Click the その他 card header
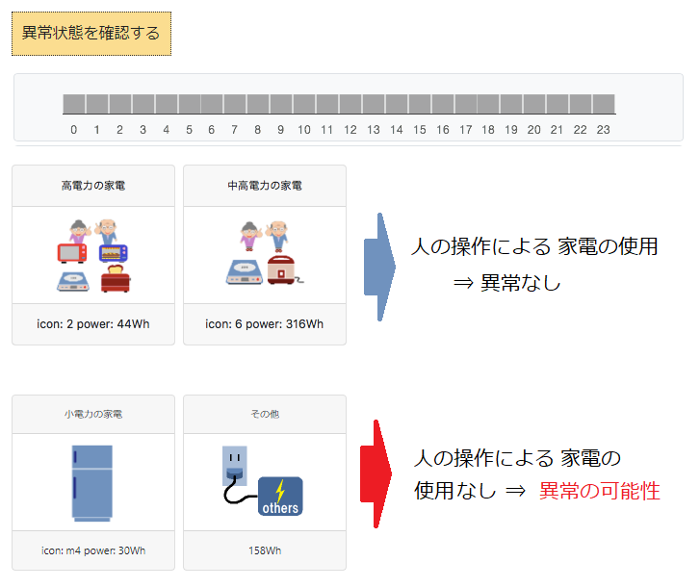 point(265,414)
